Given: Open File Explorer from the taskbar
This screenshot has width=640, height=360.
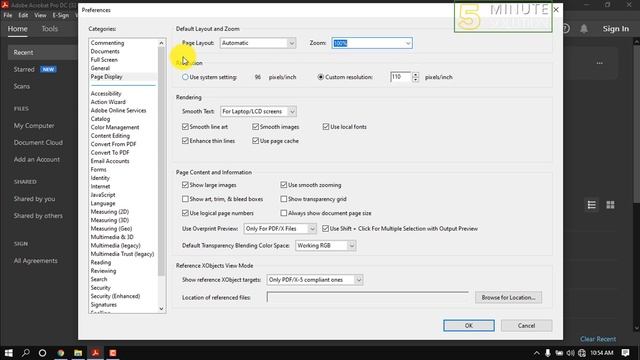Looking at the screenshot, I should coord(78,353).
